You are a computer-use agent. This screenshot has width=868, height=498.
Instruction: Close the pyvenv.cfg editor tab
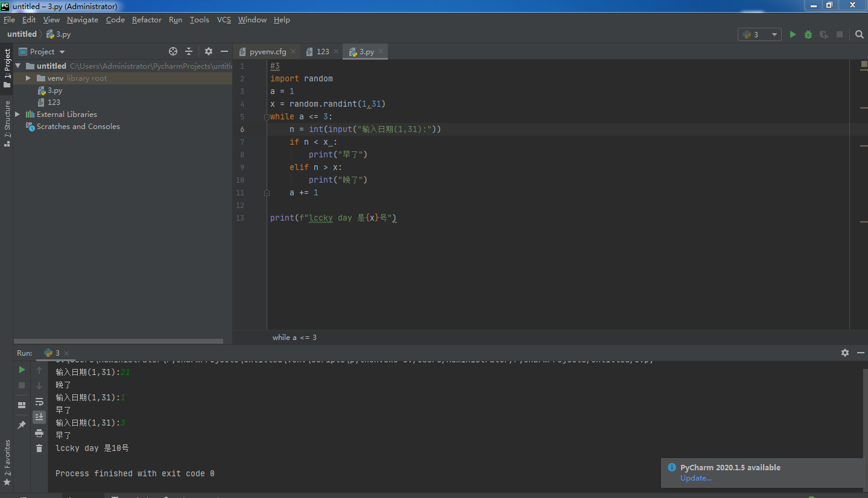click(x=293, y=52)
